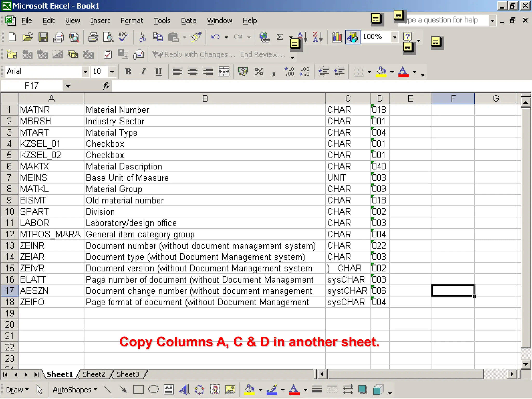The width and height of the screenshot is (532, 399).
Task: Launch the Chart Wizard icon
Action: (337, 37)
